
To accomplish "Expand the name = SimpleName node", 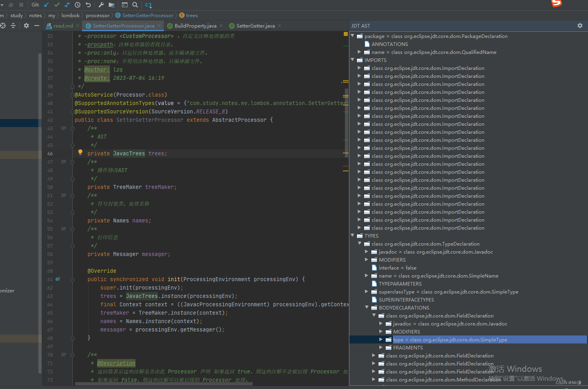I will click(367, 276).
